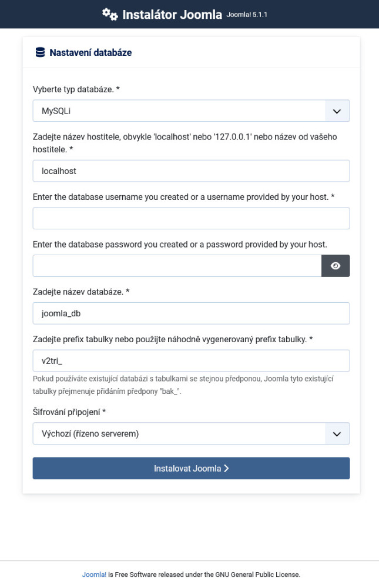Screen dimensions: 379x588
Task: Click the chevron on the connection encryption selector
Action: tap(337, 433)
